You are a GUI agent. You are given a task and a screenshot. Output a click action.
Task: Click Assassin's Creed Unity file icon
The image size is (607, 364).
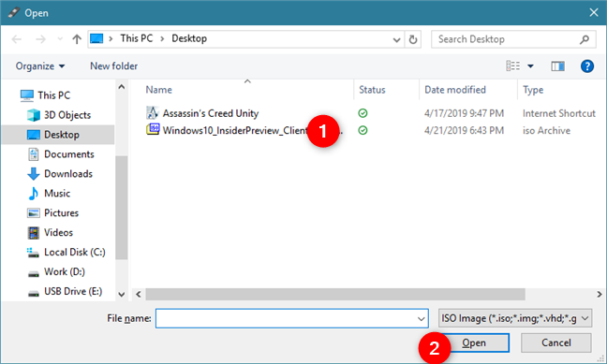point(153,113)
